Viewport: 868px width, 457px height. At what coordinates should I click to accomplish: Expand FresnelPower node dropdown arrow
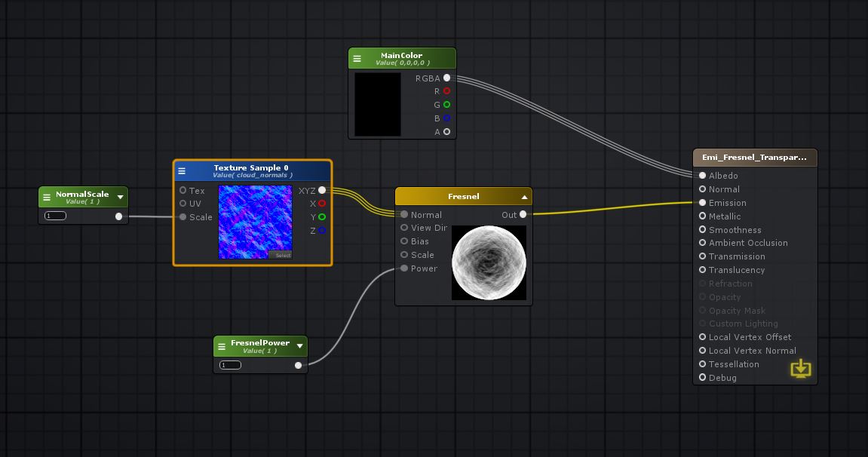[299, 346]
